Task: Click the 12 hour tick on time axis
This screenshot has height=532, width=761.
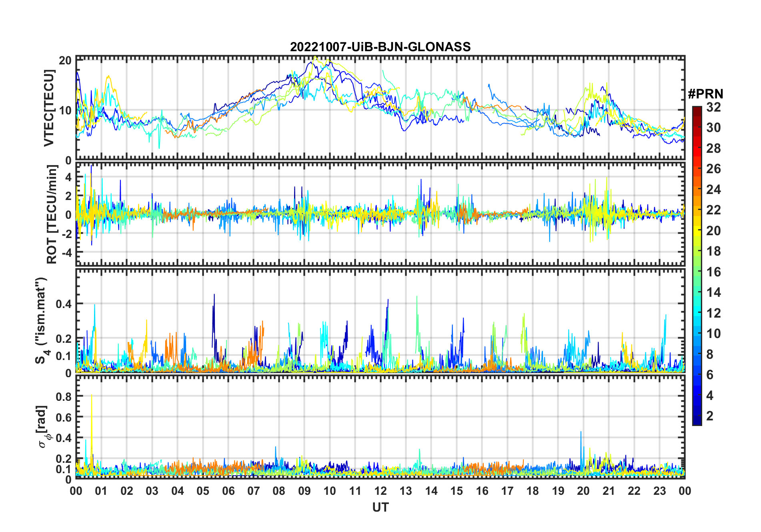Action: (x=380, y=491)
